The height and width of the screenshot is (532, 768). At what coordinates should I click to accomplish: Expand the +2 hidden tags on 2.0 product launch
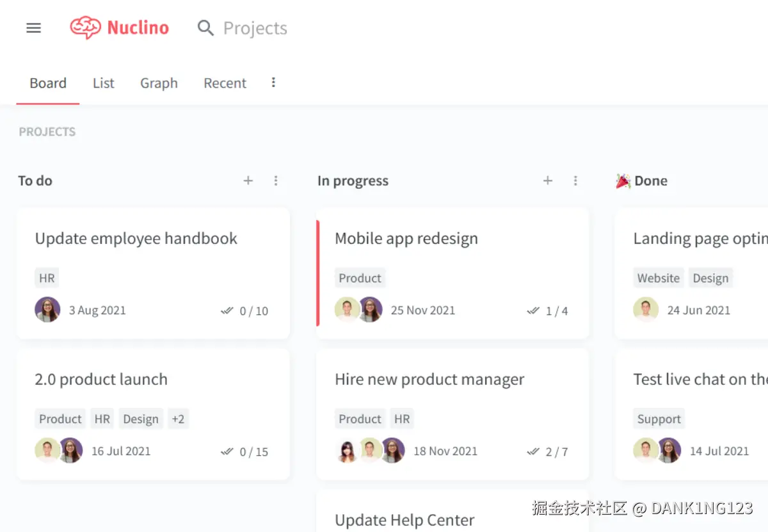178,419
